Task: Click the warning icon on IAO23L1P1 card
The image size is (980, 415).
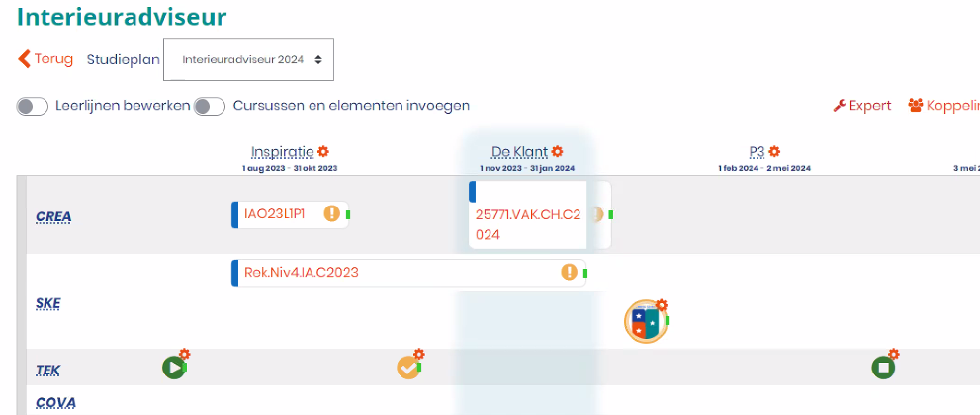Action: pyautogui.click(x=332, y=213)
